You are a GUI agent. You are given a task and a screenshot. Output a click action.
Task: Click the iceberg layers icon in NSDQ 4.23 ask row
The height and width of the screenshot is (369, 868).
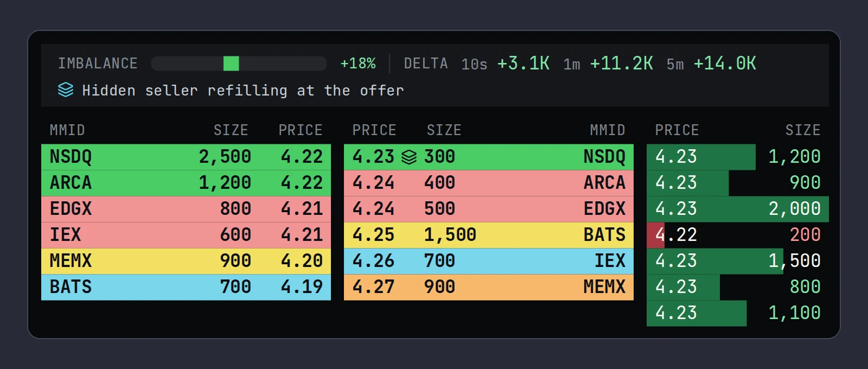(409, 157)
